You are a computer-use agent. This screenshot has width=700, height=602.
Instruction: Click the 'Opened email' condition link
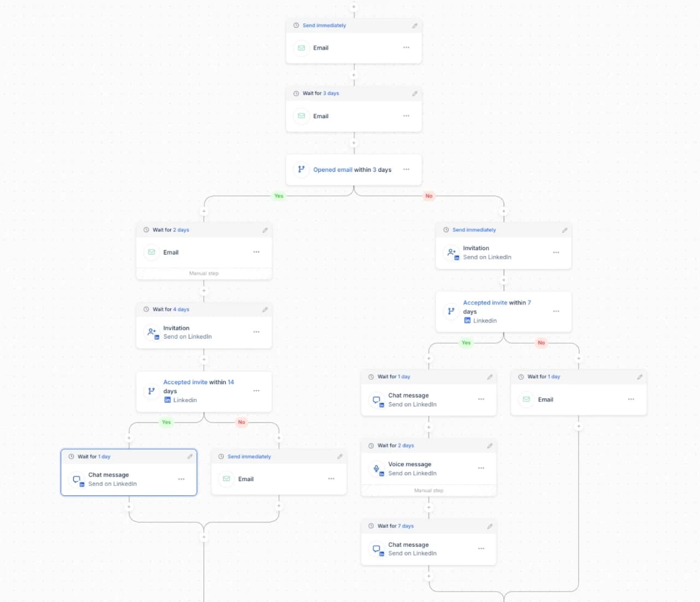[x=332, y=170]
